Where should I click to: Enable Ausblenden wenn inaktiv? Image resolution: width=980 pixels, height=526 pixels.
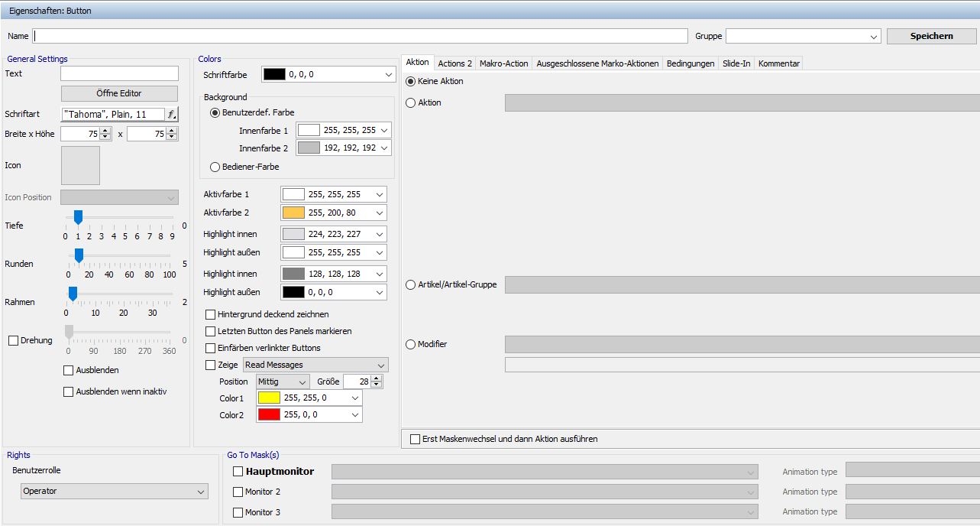[69, 391]
